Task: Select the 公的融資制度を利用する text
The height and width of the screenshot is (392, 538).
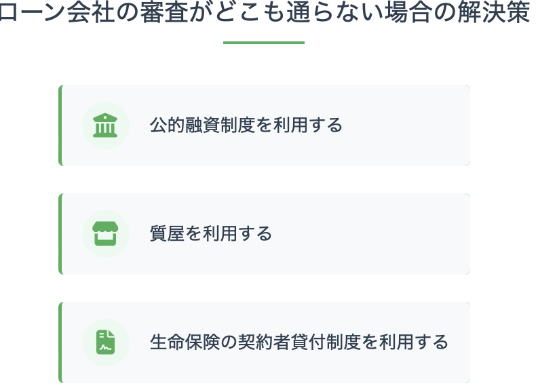Action: [246, 125]
